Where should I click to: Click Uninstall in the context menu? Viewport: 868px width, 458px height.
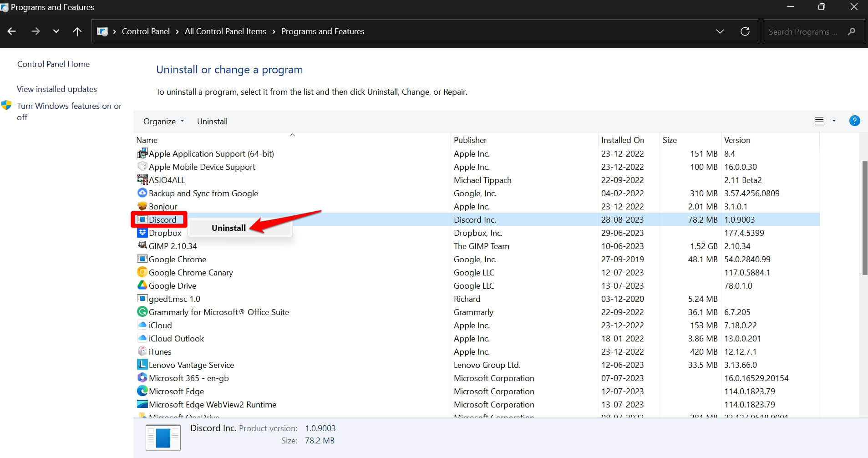(x=228, y=228)
